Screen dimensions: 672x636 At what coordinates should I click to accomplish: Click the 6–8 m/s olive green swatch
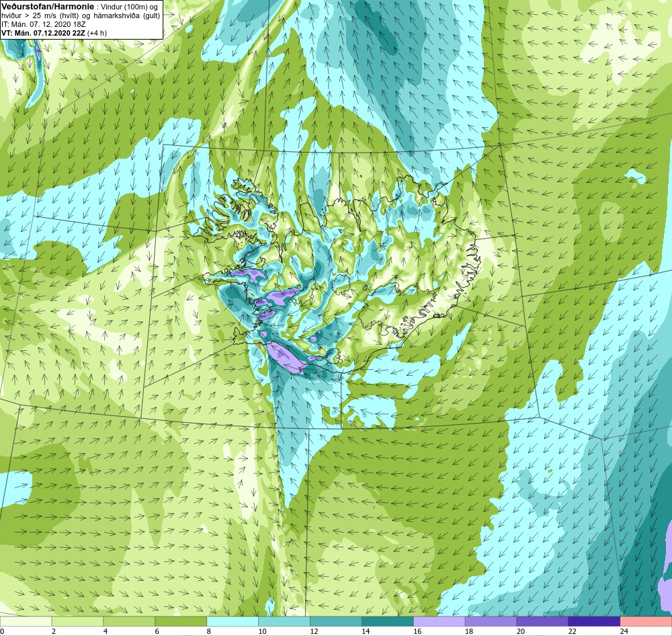coord(181,621)
